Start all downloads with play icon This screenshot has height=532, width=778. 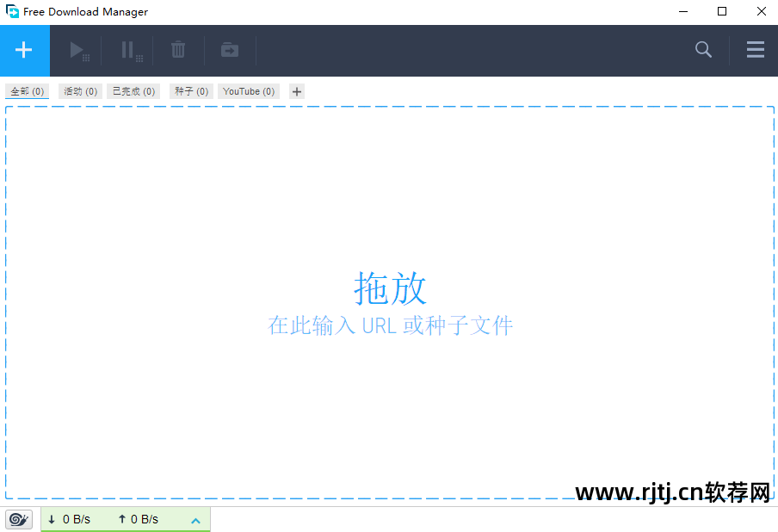point(78,51)
